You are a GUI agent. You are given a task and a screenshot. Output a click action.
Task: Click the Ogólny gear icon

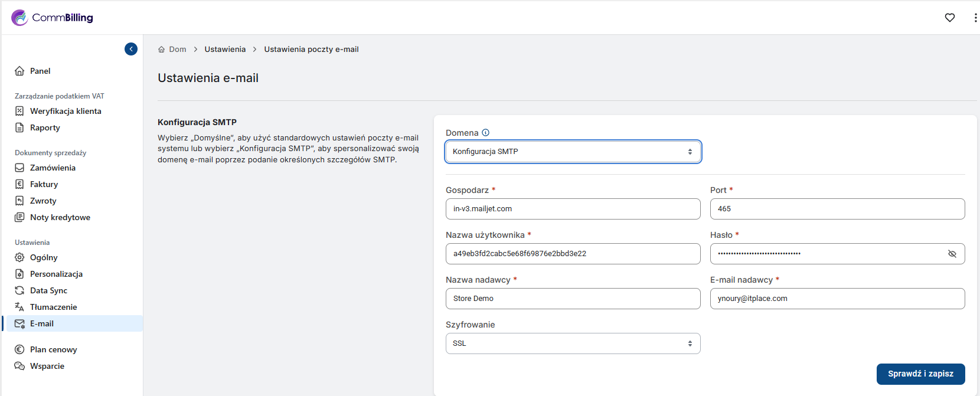[19, 257]
